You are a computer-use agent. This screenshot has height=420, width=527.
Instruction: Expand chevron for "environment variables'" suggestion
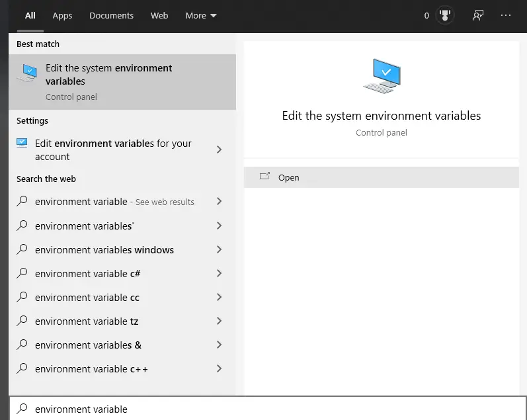coord(219,226)
